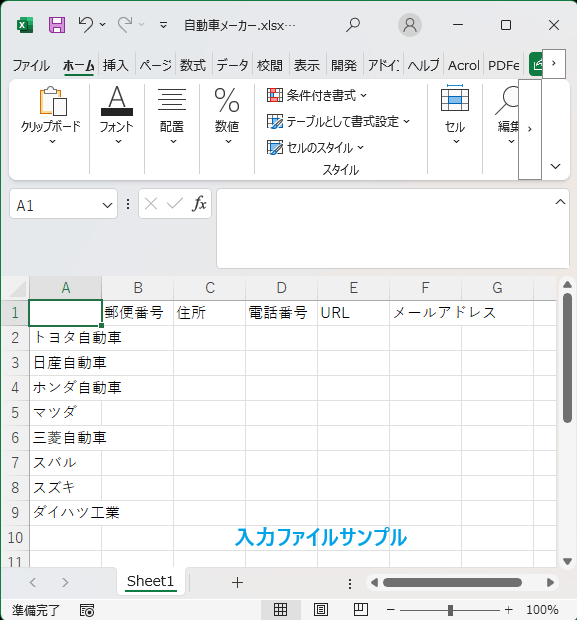The height and width of the screenshot is (620, 577).
Task: Switch to the ホーム tab
Action: 78,65
